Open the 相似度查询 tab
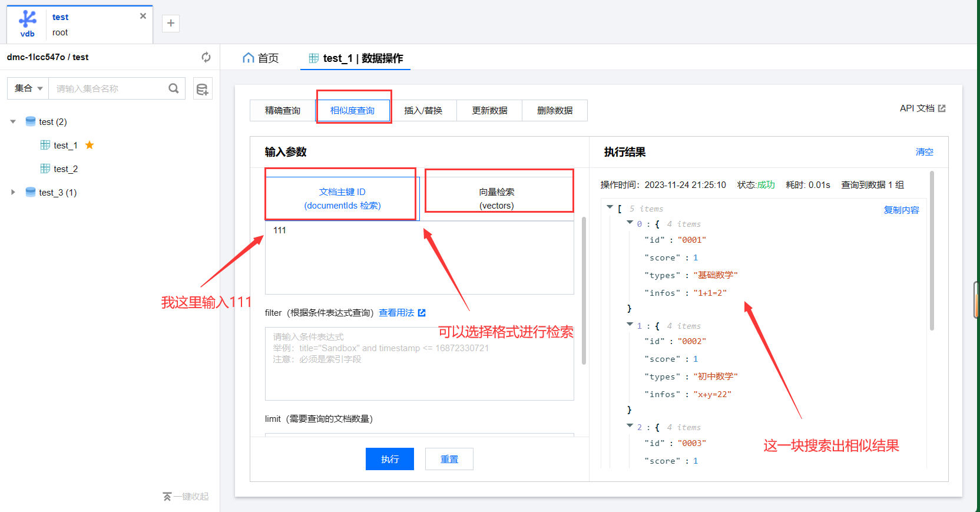Screen dimensions: 980x512 coord(352,110)
